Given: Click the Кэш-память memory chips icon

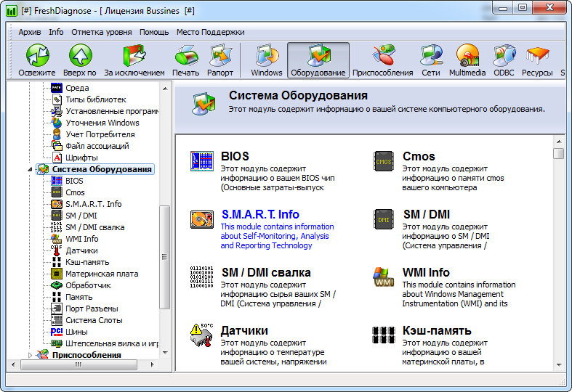Looking at the screenshot, I should click(384, 335).
